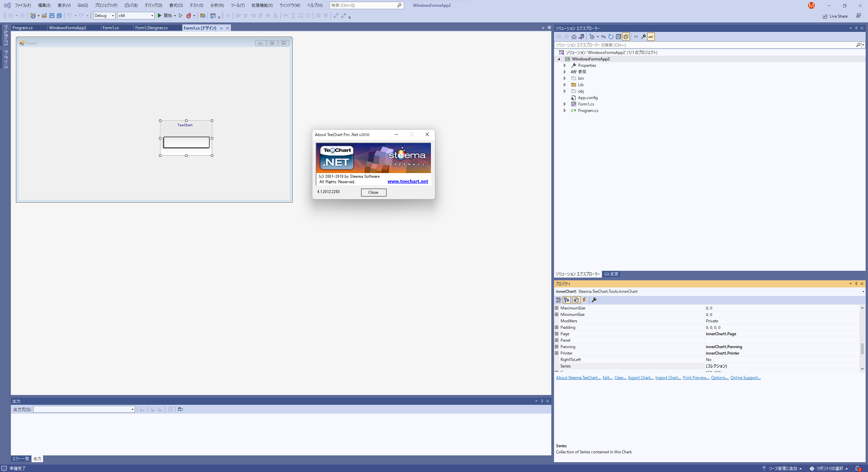The image size is (868, 472).
Task: Click the Property Pages wrench in the Properties panel
Action: click(x=594, y=300)
